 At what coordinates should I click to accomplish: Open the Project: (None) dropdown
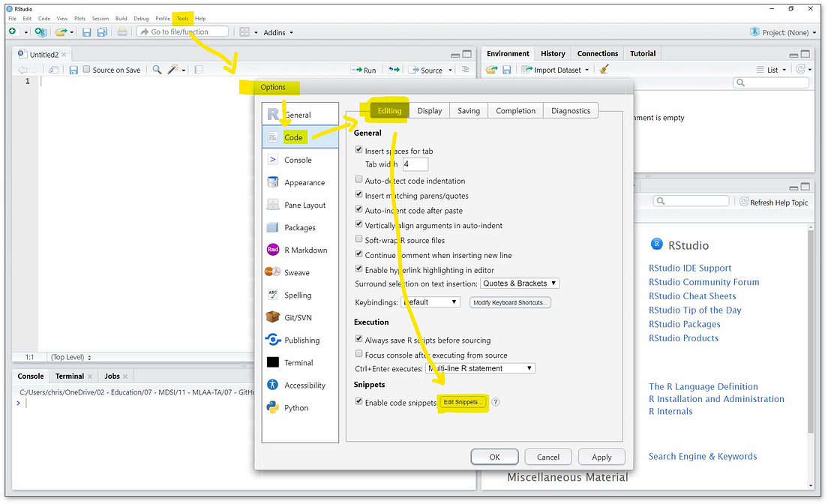click(783, 32)
